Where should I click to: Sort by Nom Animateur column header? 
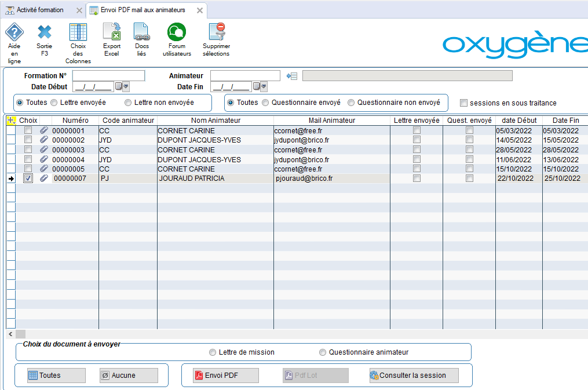[216, 121]
